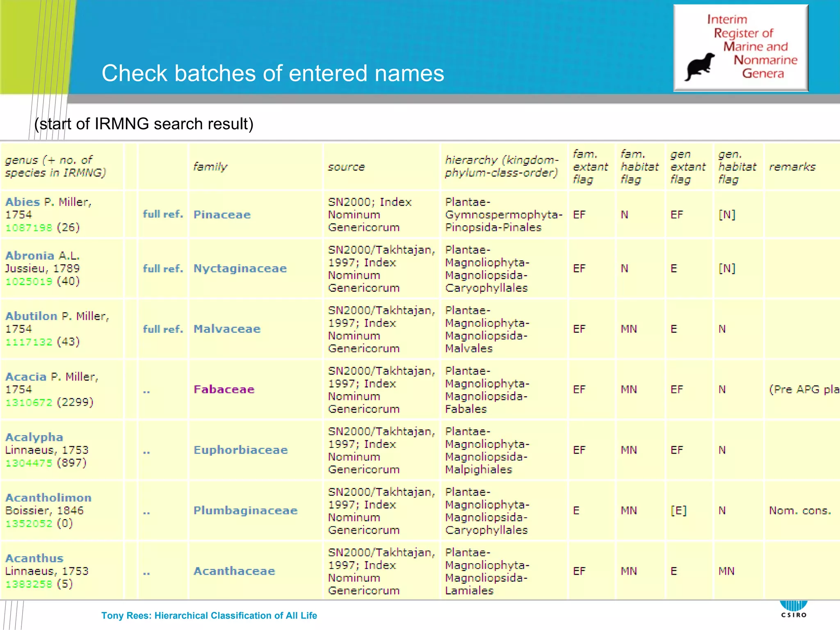Open full ref. for Abies
This screenshot has width=840, height=630.
click(x=163, y=214)
